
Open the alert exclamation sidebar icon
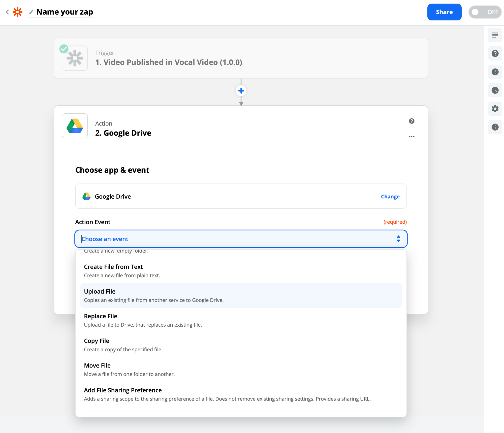point(495,72)
